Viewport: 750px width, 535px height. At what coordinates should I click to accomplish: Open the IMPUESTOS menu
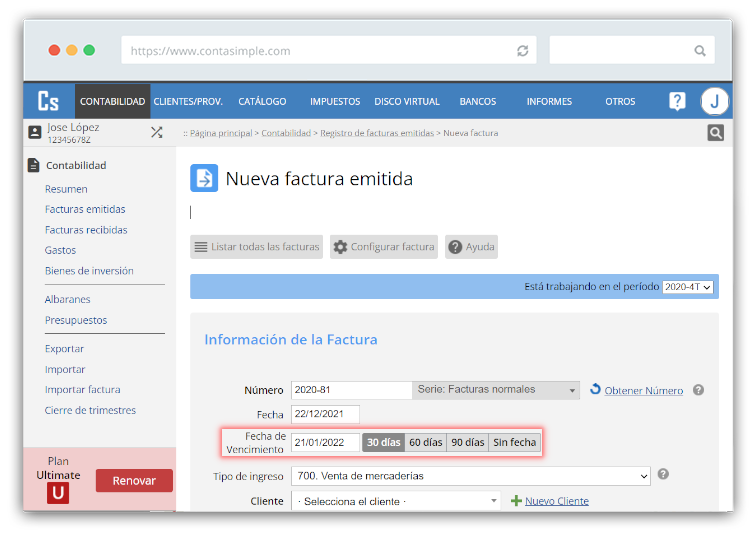pos(335,101)
